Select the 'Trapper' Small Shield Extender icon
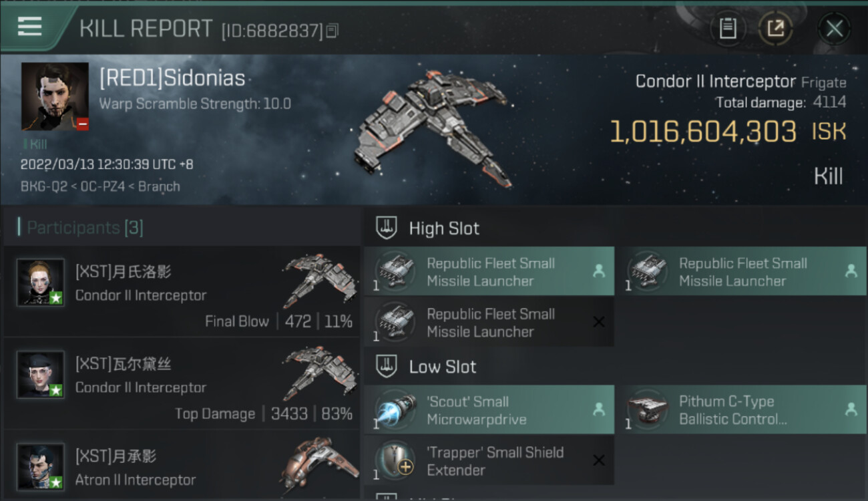 pyautogui.click(x=395, y=460)
